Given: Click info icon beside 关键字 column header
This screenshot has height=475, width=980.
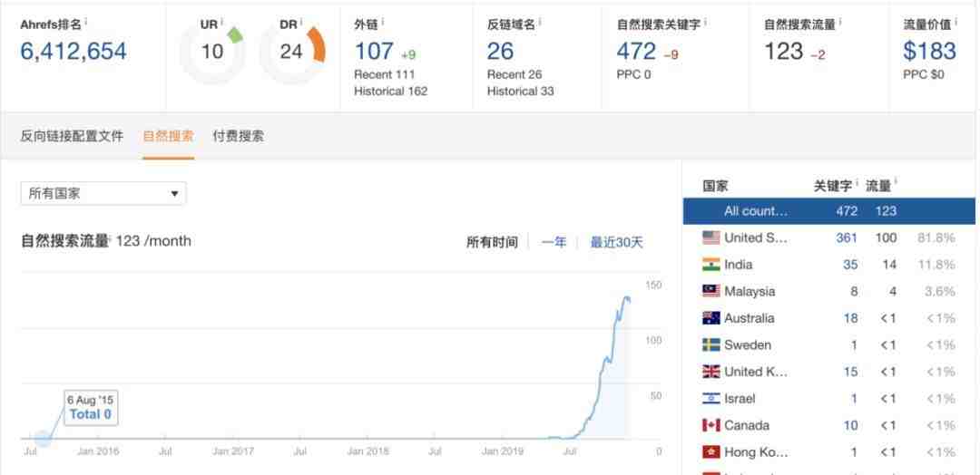Looking at the screenshot, I should (857, 183).
